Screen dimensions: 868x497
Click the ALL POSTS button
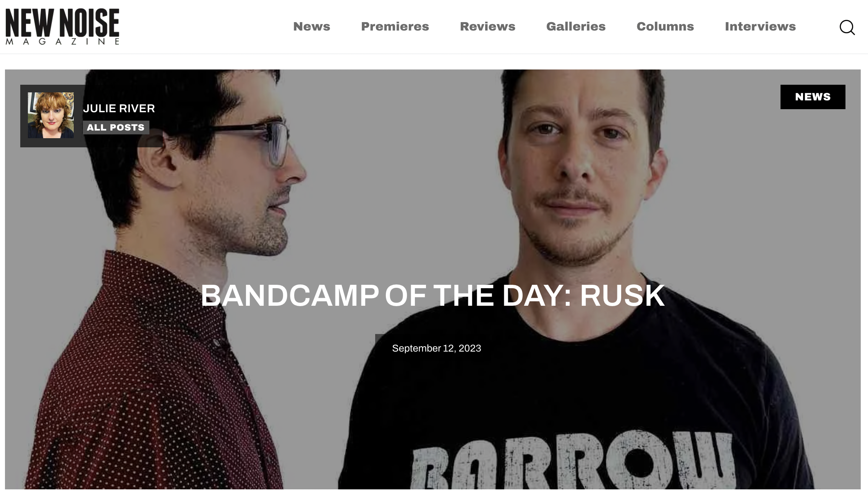point(116,127)
